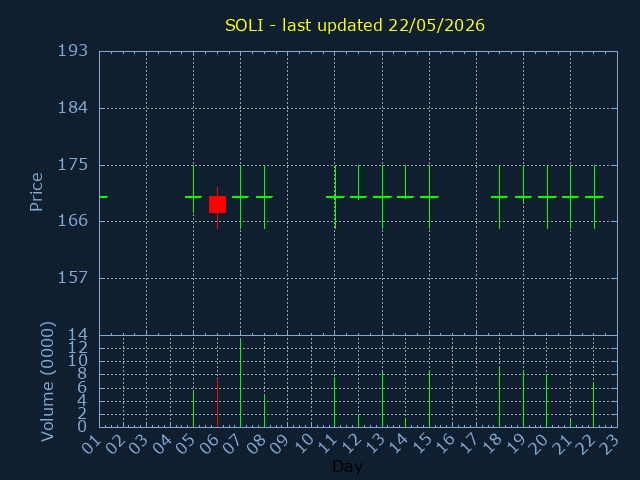Click the green volume bar on day 08

[264, 410]
